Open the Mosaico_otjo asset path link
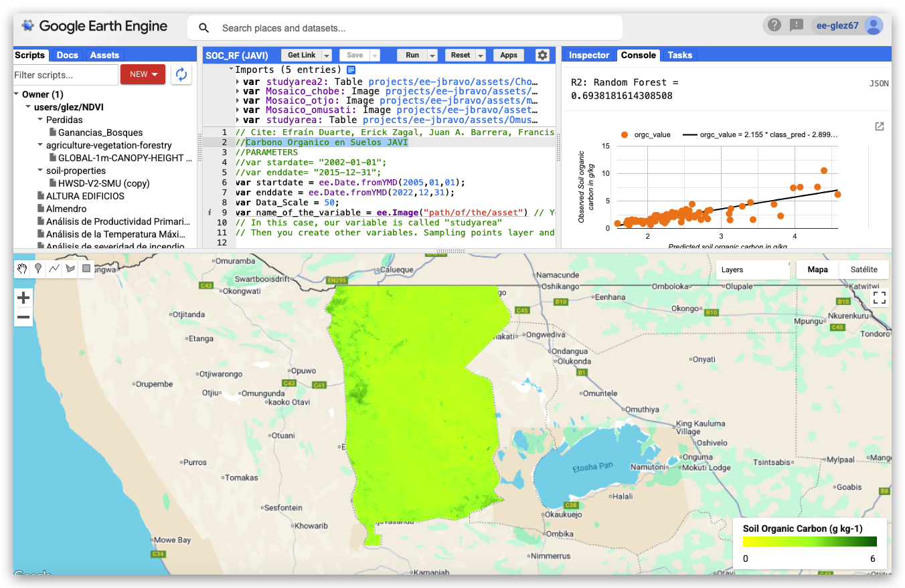Screen dimensions: 905x588 (459, 100)
